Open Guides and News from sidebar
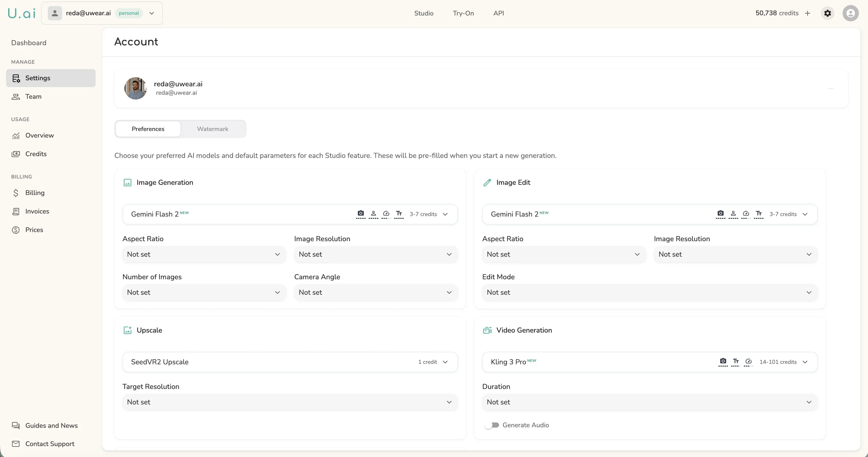868x457 pixels. pos(51,425)
